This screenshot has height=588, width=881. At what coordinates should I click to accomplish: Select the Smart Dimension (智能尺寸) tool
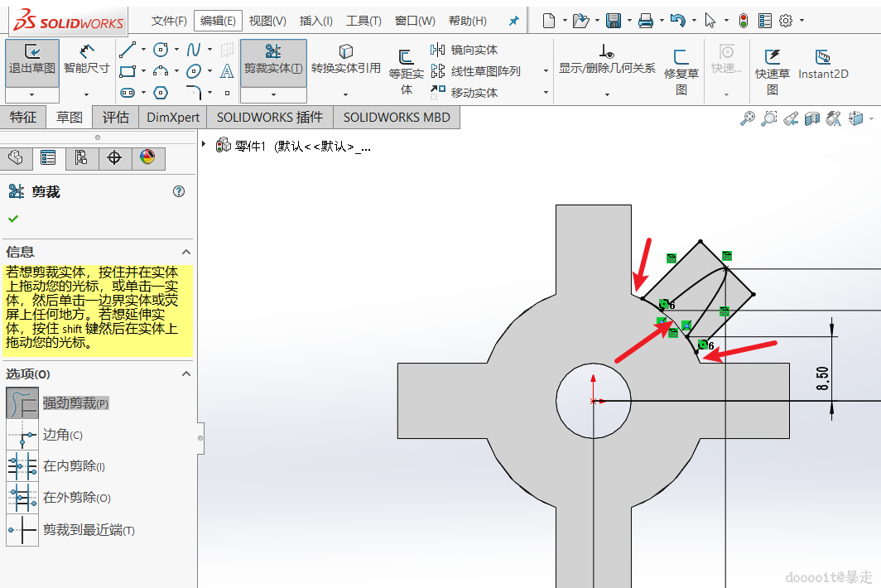86,60
